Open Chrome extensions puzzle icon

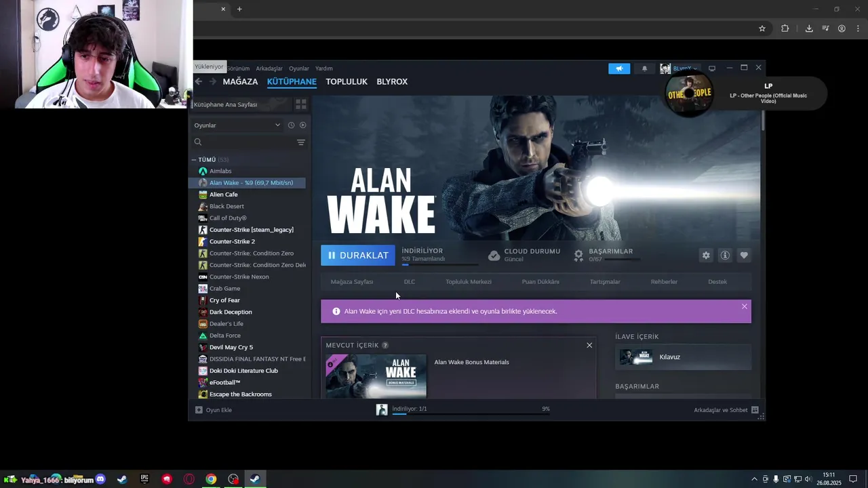pyautogui.click(x=785, y=28)
